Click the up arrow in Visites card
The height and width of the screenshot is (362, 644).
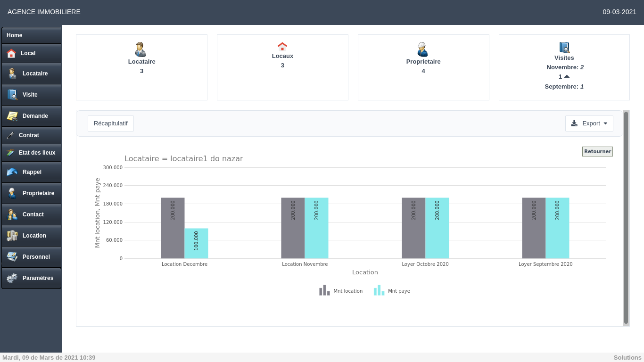pos(567,76)
